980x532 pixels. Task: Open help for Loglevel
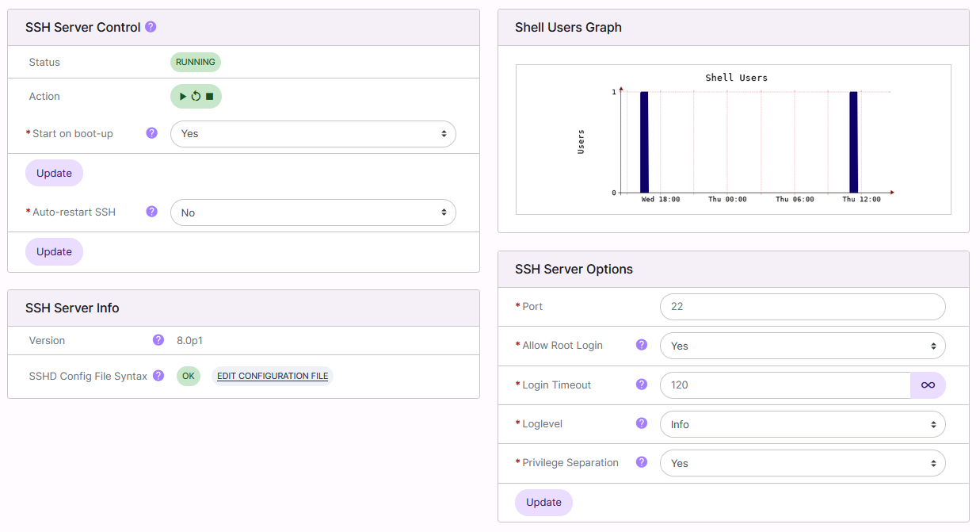pyautogui.click(x=641, y=423)
